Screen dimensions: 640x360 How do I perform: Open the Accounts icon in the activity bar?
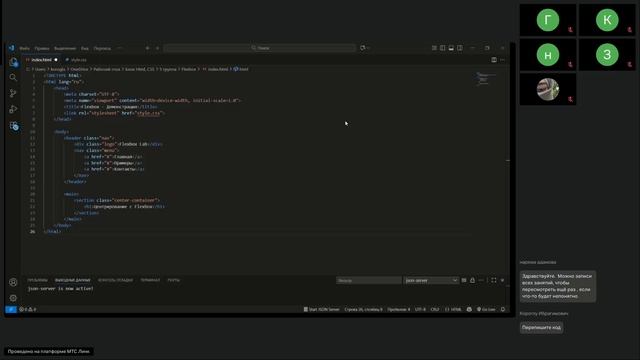tap(13, 282)
